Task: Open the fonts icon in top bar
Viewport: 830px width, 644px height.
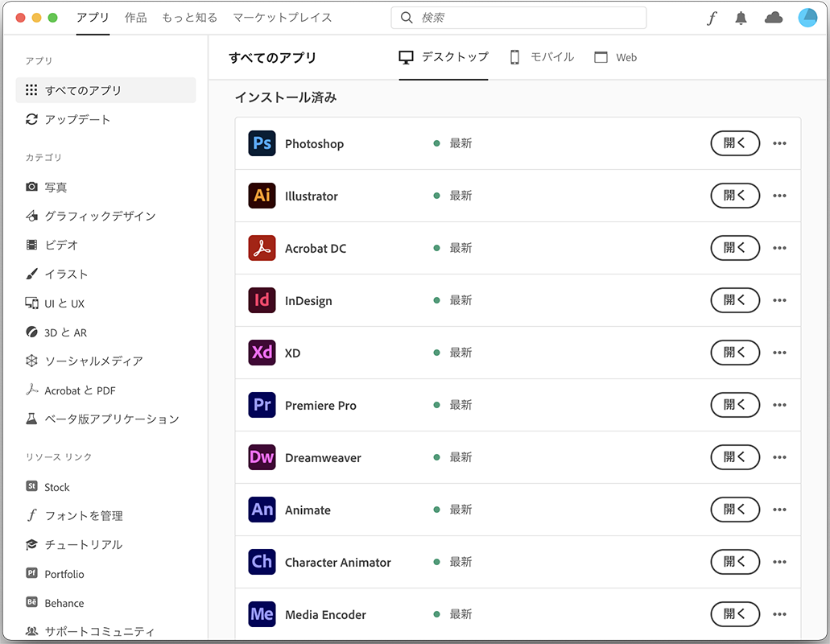Action: tap(712, 18)
